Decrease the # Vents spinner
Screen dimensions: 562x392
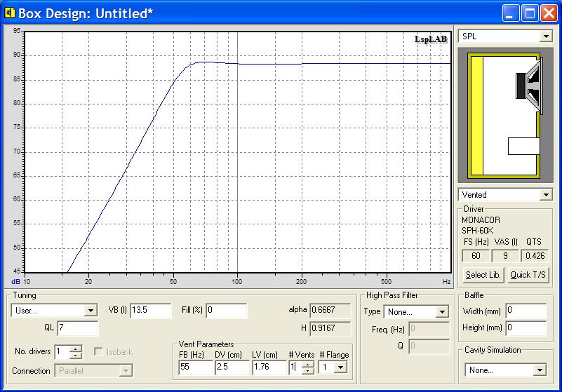coord(308,370)
